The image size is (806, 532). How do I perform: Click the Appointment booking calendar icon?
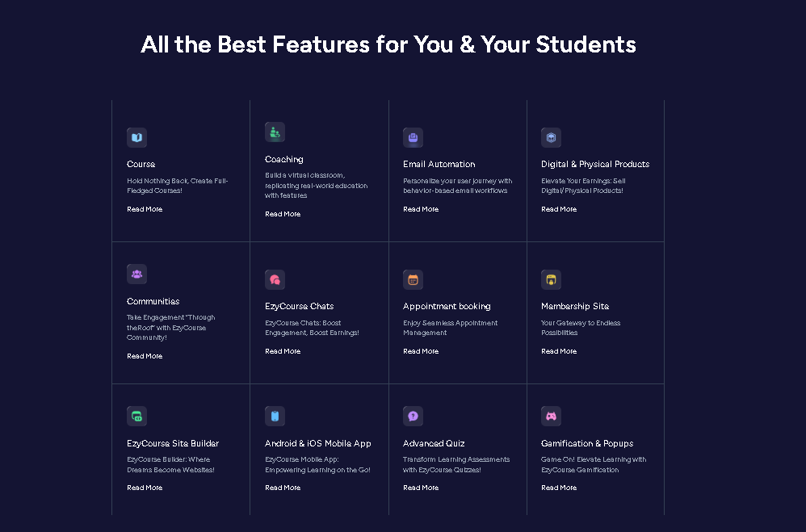click(413, 279)
